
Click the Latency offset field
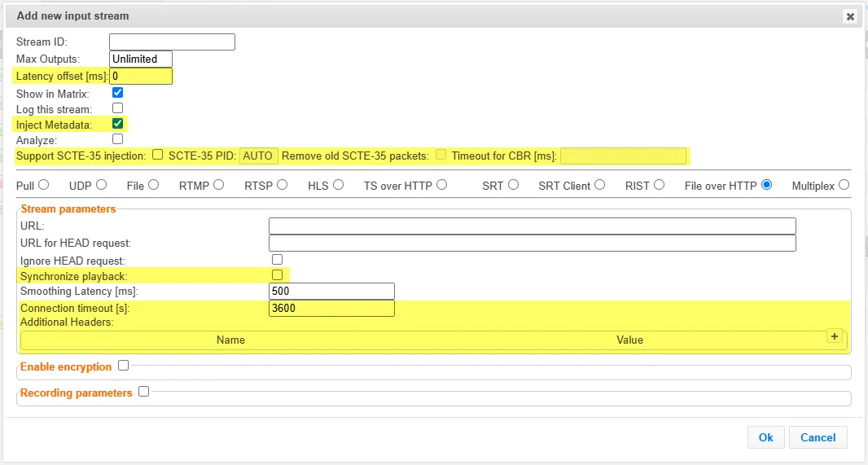(x=141, y=76)
